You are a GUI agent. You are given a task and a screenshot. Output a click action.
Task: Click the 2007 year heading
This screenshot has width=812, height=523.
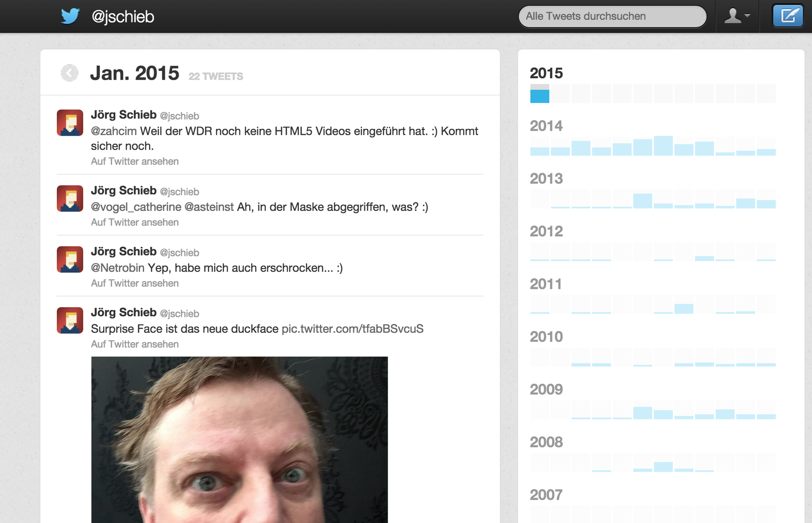[546, 495]
